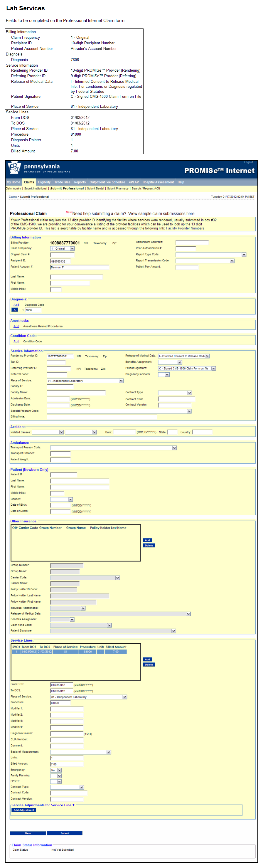The width and height of the screenshot is (263, 868).
Task: Open the Claim Inquiry submenu link
Action: click(13, 188)
